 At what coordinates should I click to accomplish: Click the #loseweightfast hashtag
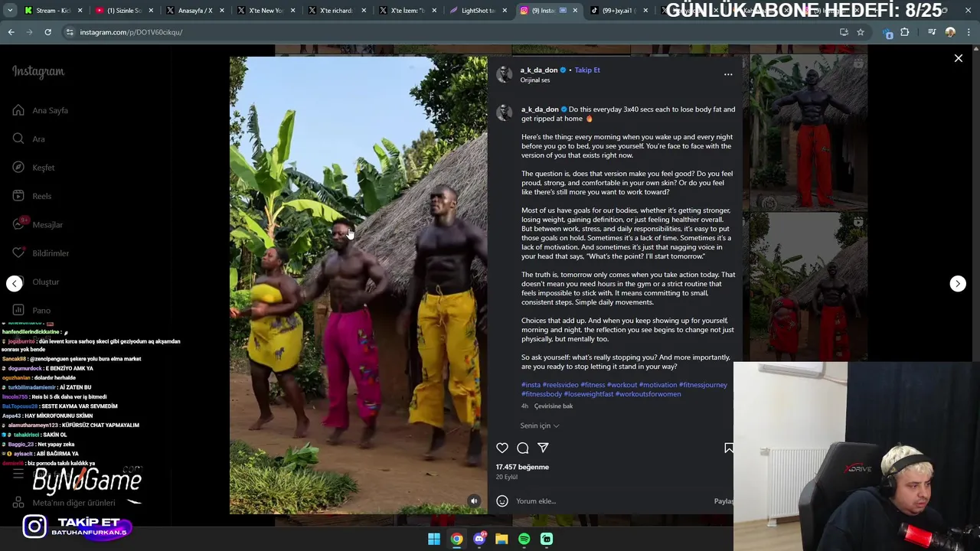(589, 394)
